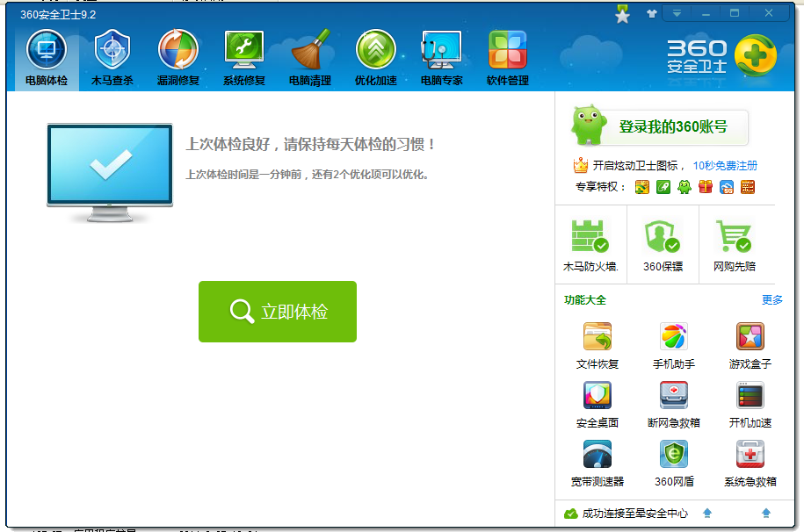Screen dimensions: 804x532
Task: Click the cloud connection status icon
Action: point(570,514)
